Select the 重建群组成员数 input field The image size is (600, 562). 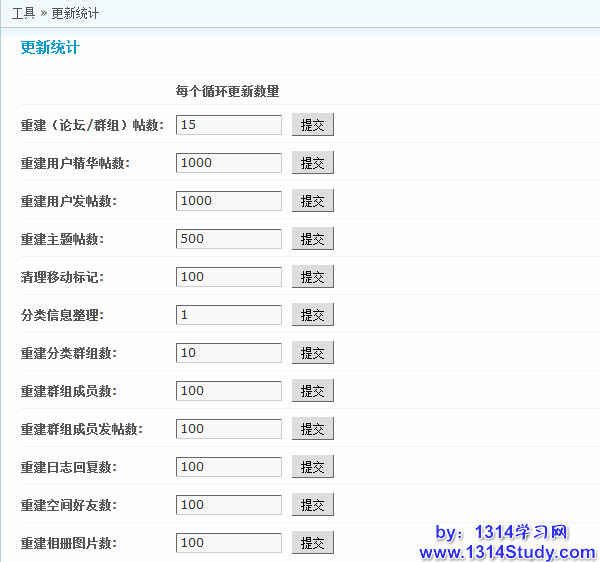point(228,391)
